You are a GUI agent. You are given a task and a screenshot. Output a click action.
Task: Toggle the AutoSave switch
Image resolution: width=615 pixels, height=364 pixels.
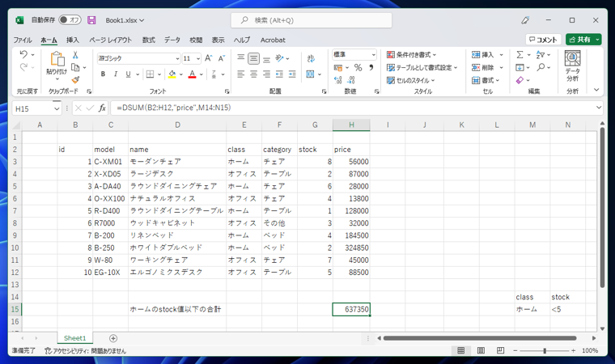tap(70, 19)
